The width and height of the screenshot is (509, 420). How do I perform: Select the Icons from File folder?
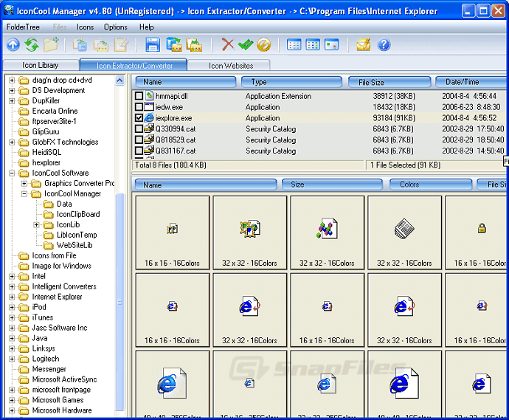pyautogui.click(x=54, y=255)
